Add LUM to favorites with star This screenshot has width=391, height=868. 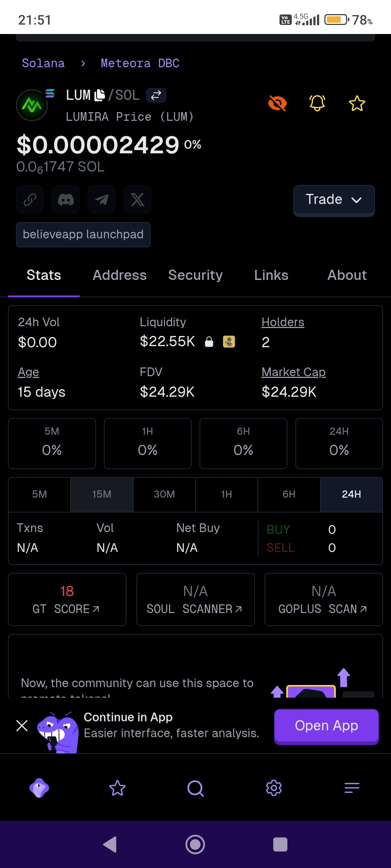tap(357, 103)
